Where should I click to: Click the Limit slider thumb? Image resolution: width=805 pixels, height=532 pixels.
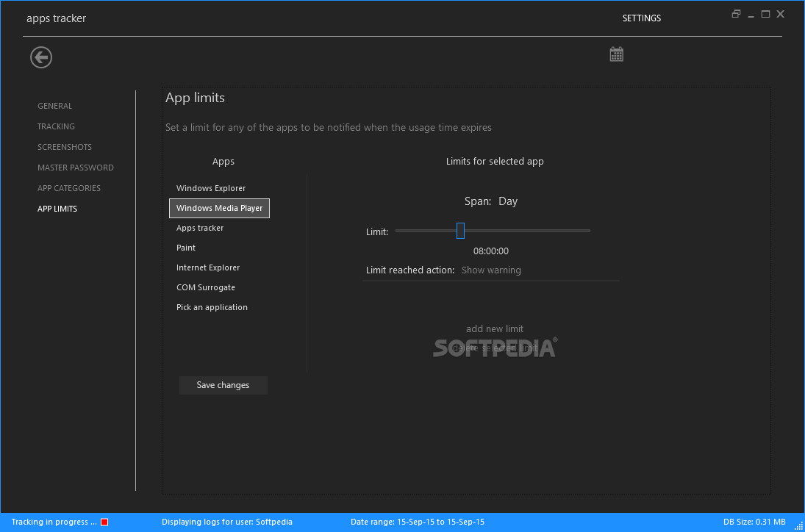[x=460, y=231]
